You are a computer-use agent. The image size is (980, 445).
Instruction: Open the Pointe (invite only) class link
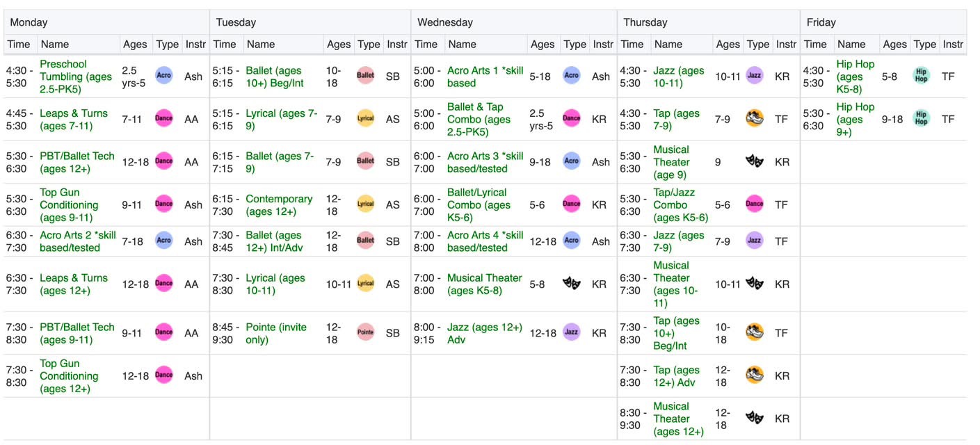(276, 333)
